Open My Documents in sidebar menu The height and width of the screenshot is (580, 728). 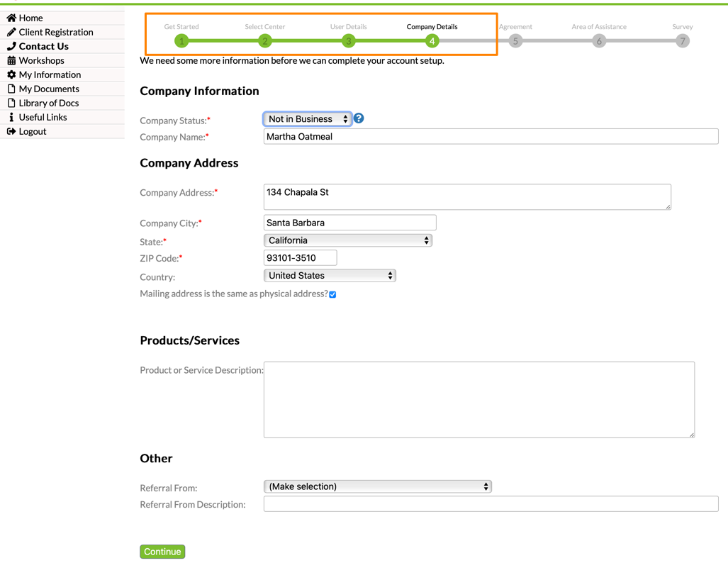48,89
